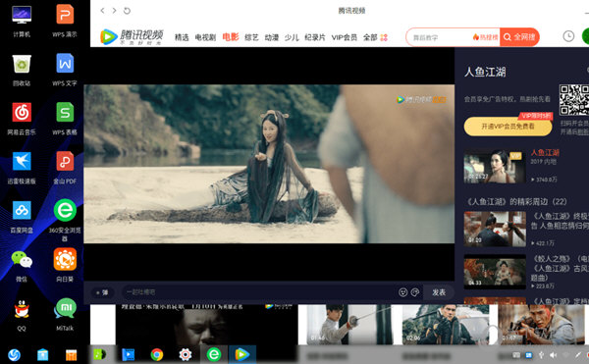Image resolution: width=589 pixels, height=364 pixels.
Task: Launch 金山 PDF from the desktop
Action: click(65, 168)
